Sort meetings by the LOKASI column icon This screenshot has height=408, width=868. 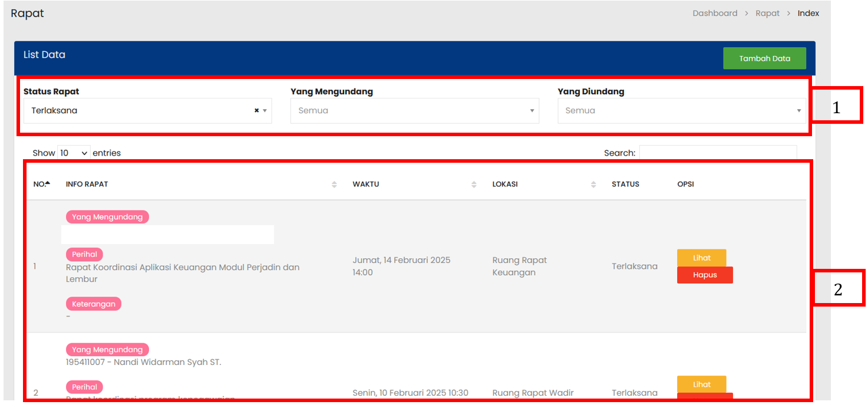(593, 185)
